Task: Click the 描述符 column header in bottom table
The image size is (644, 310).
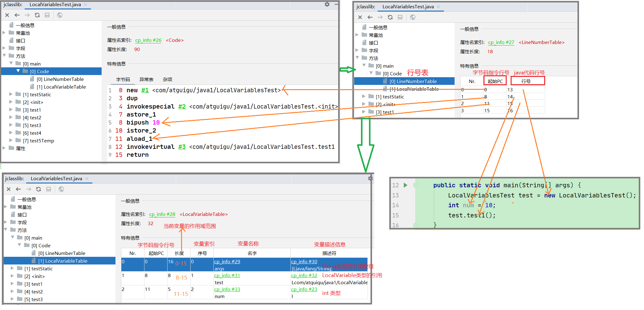Action: click(x=329, y=253)
